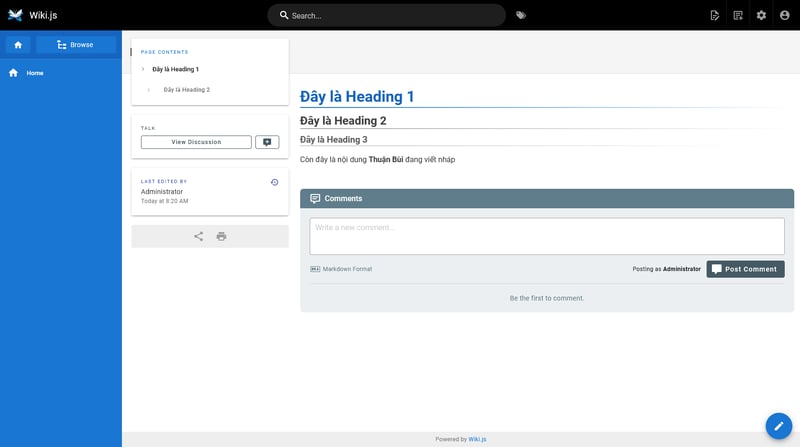Image resolution: width=800 pixels, height=447 pixels.
Task: Expand the Heading 2 contents chevron
Action: click(x=149, y=90)
